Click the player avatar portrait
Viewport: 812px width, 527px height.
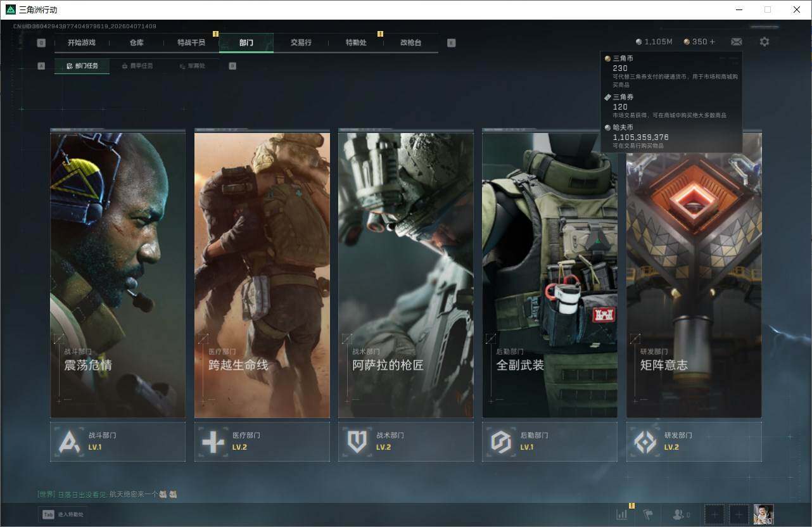[763, 514]
